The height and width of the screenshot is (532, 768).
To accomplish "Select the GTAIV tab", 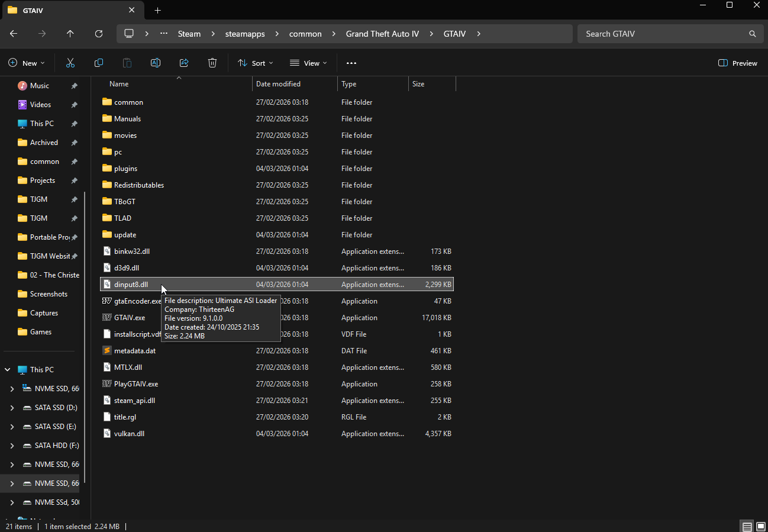I will [65, 10].
